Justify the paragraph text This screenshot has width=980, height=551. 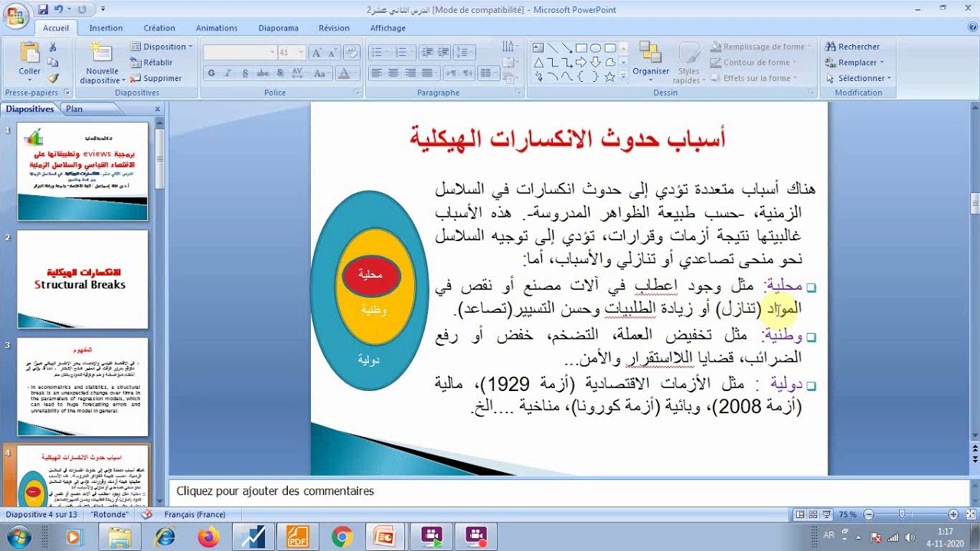coord(426,73)
